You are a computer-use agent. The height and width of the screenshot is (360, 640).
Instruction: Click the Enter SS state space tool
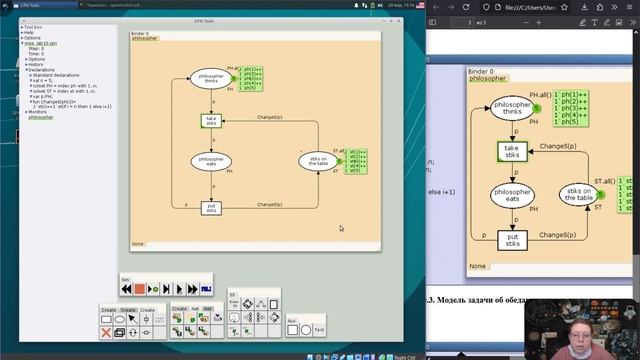[234, 304]
